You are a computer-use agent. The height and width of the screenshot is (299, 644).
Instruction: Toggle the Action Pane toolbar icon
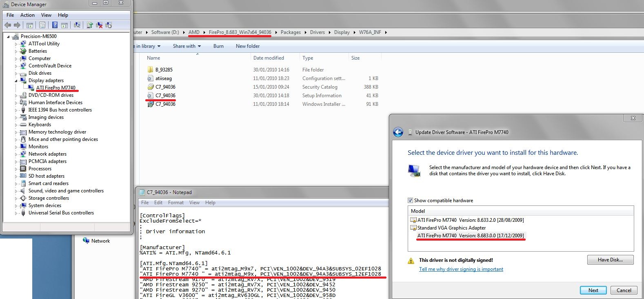[64, 25]
